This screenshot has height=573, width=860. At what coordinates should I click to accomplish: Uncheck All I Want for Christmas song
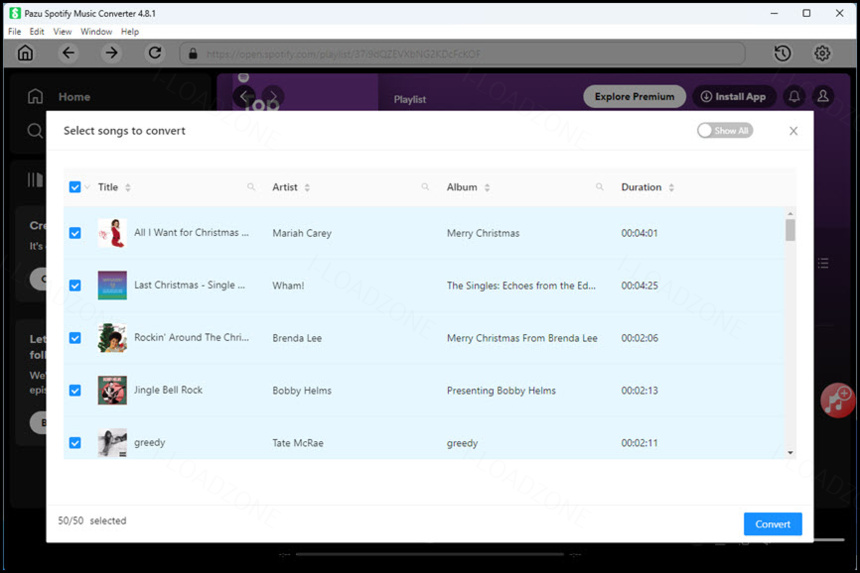click(x=75, y=233)
